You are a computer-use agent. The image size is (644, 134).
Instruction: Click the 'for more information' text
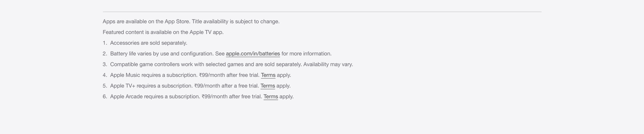tap(306, 54)
